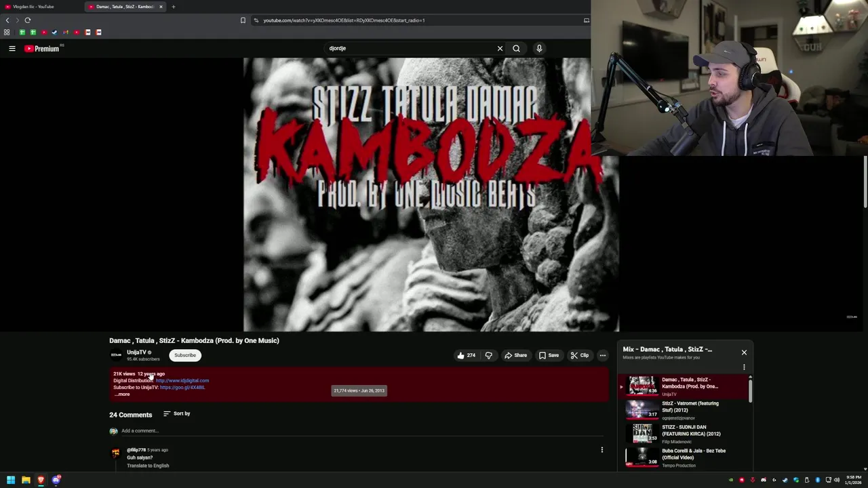The height and width of the screenshot is (488, 868).
Task: Open the YouTube guide hamburger menu
Action: [12, 48]
